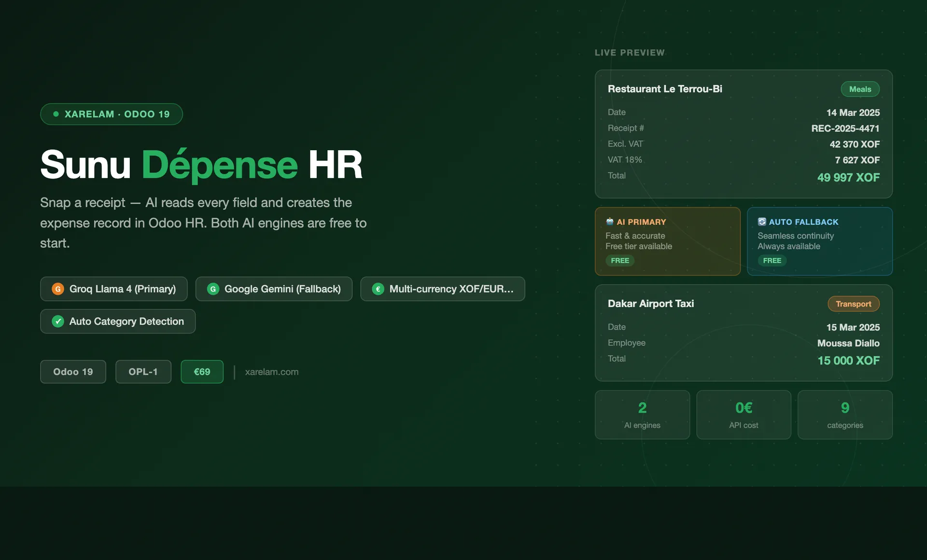Click the 0€ API cost stat tile

pos(744,414)
